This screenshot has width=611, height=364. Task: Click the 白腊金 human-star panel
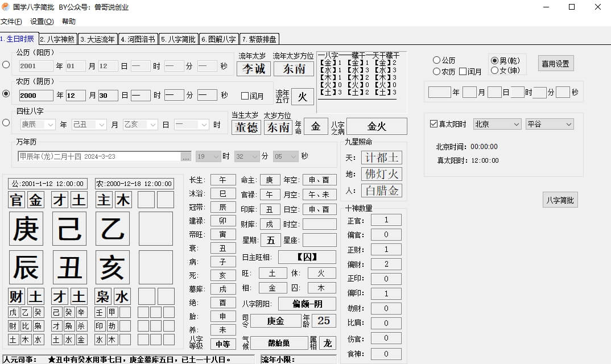coord(382,191)
